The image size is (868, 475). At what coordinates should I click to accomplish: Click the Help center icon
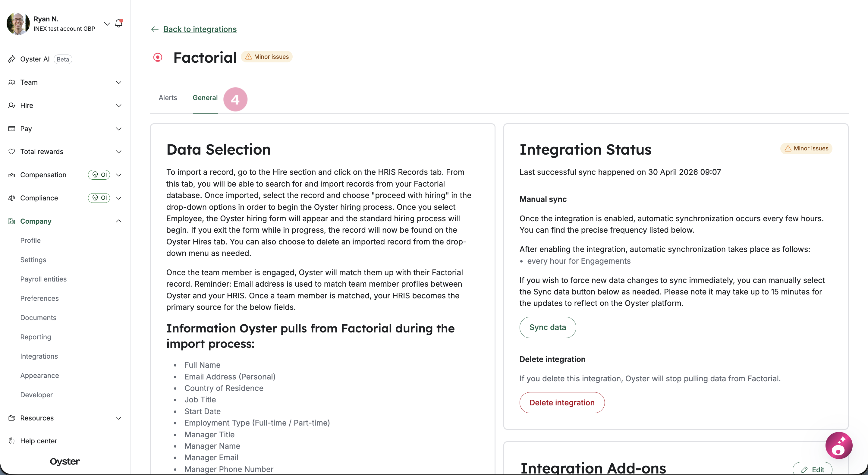point(12,441)
